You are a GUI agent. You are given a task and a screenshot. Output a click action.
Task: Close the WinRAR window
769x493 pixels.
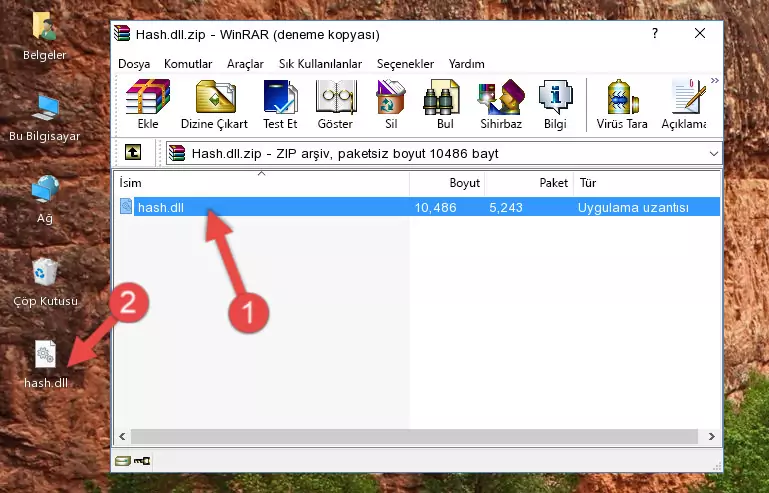[x=700, y=33]
